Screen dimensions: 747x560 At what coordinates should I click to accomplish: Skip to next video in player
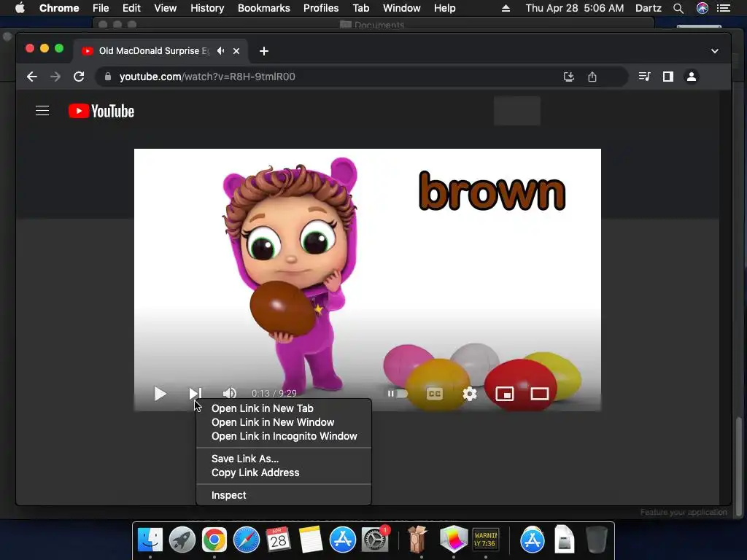click(x=196, y=394)
